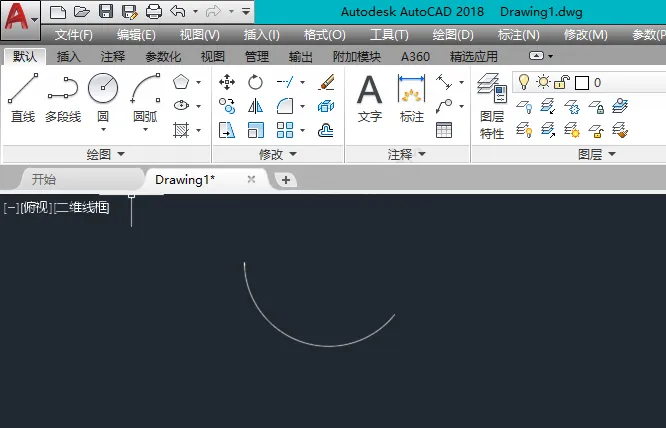Select the Dimension (标注) tool
This screenshot has height=428, width=666.
pyautogui.click(x=412, y=99)
